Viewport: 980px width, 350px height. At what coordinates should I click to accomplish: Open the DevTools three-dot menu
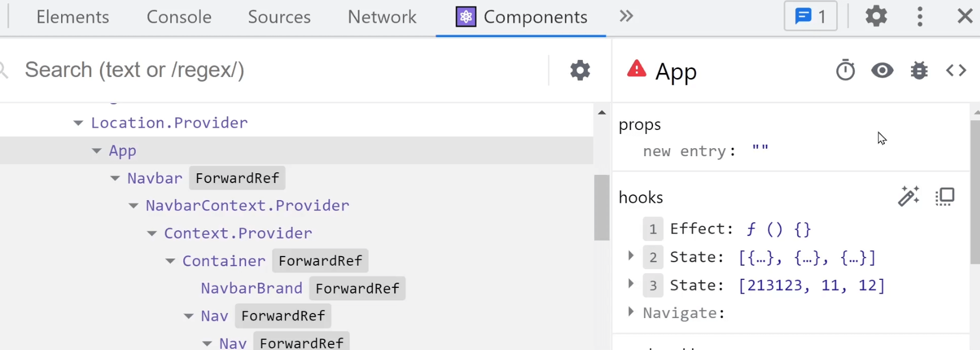coord(919,17)
